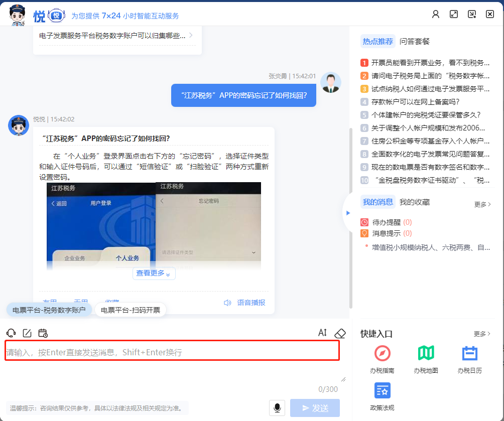Screen dimensions: 504x421
Task: Switch to 我的消息 tab
Action: pyautogui.click(x=377, y=202)
